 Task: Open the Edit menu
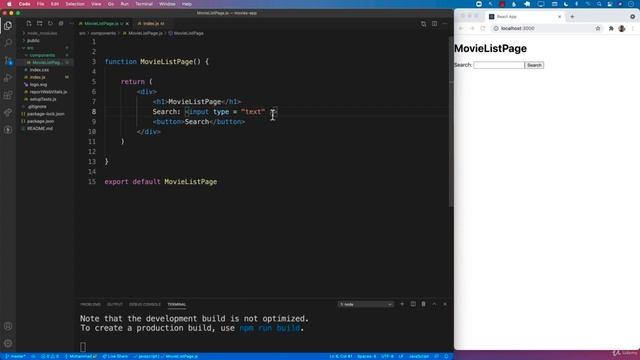(55, 4)
